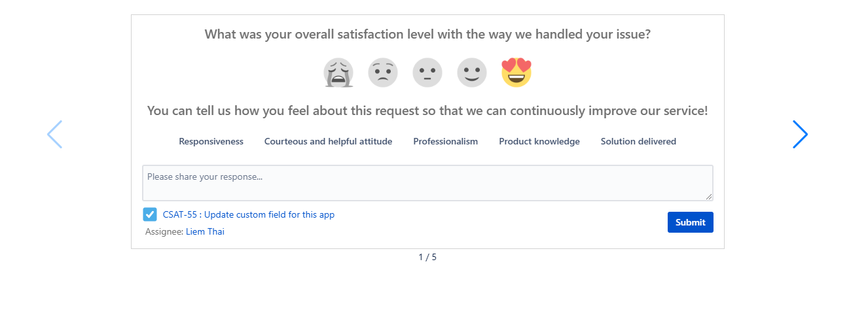
Task: Open assignee Liem Thai's profile
Action: click(x=205, y=231)
